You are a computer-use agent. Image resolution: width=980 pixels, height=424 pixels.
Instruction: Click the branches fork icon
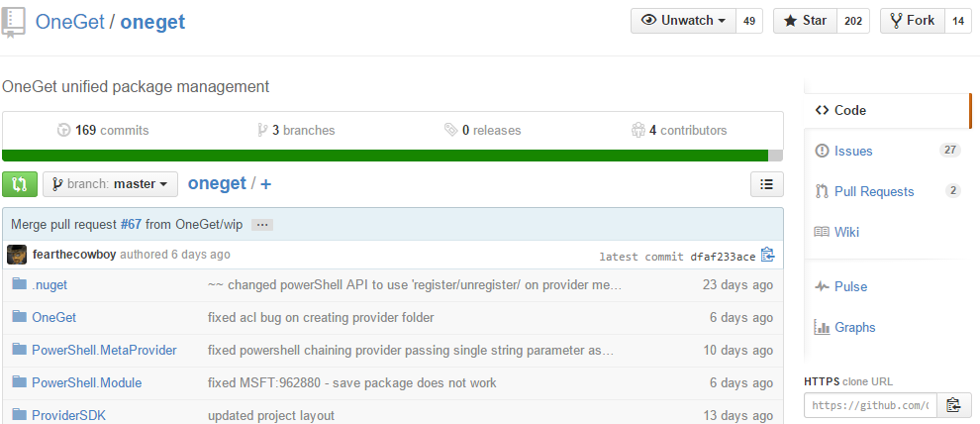(x=263, y=130)
